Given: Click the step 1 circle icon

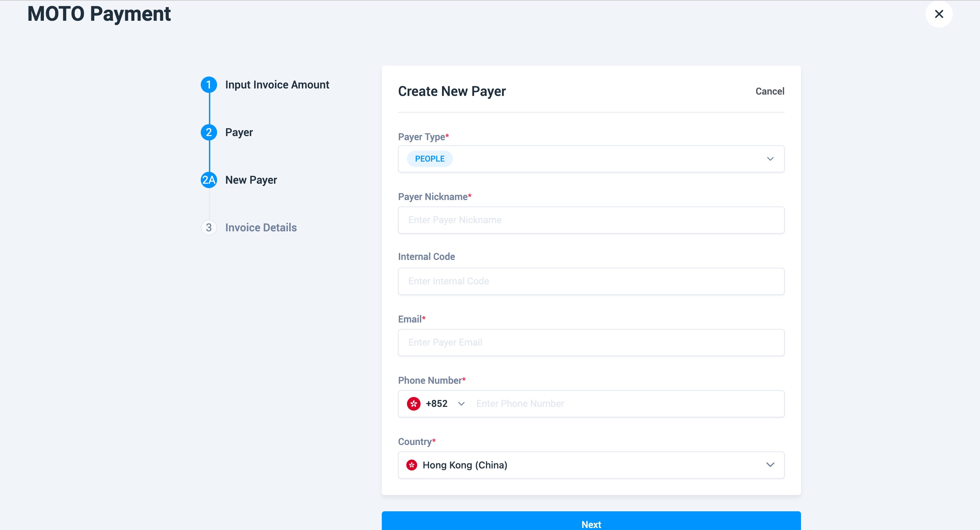Looking at the screenshot, I should pyautogui.click(x=209, y=84).
